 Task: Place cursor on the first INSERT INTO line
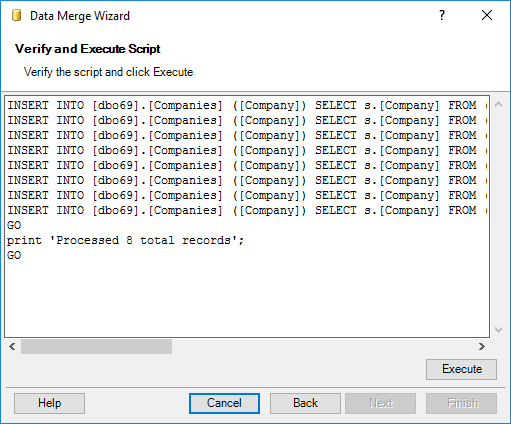coord(247,105)
